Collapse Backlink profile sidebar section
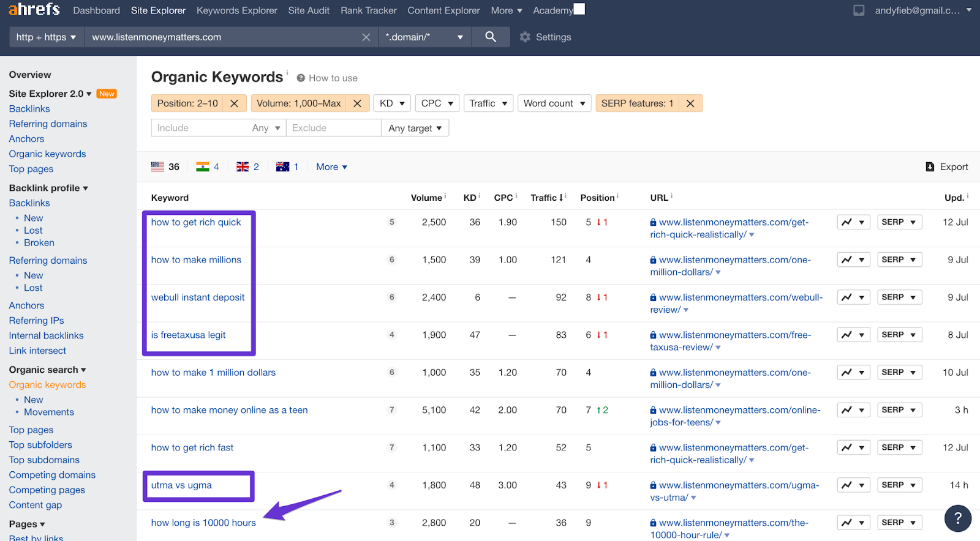 tap(48, 188)
